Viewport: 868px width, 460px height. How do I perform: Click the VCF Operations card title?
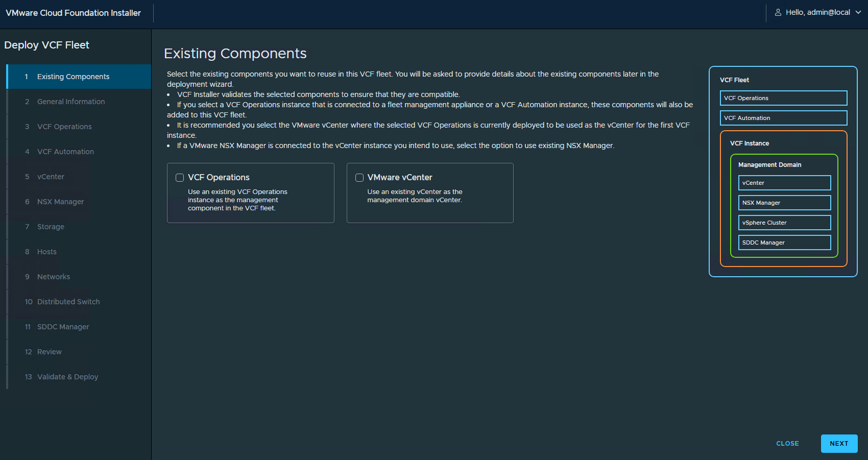pos(219,178)
